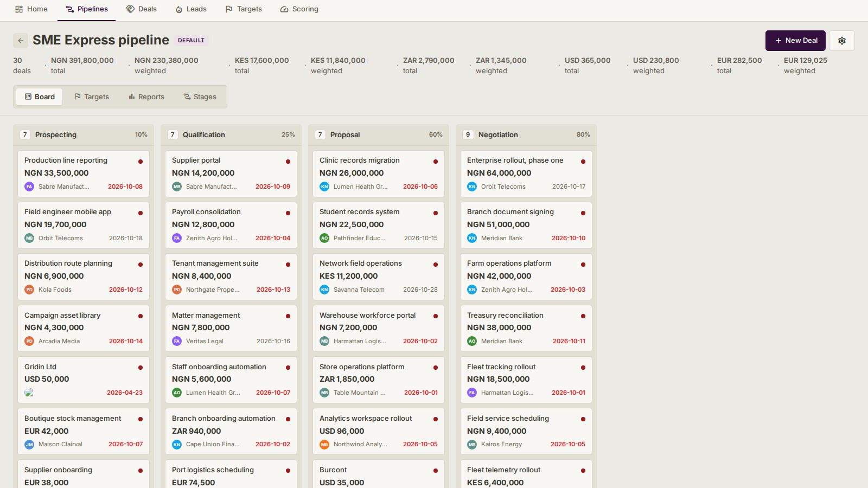The height and width of the screenshot is (488, 868).
Task: Open the Deals navigation tab
Action: click(142, 9)
